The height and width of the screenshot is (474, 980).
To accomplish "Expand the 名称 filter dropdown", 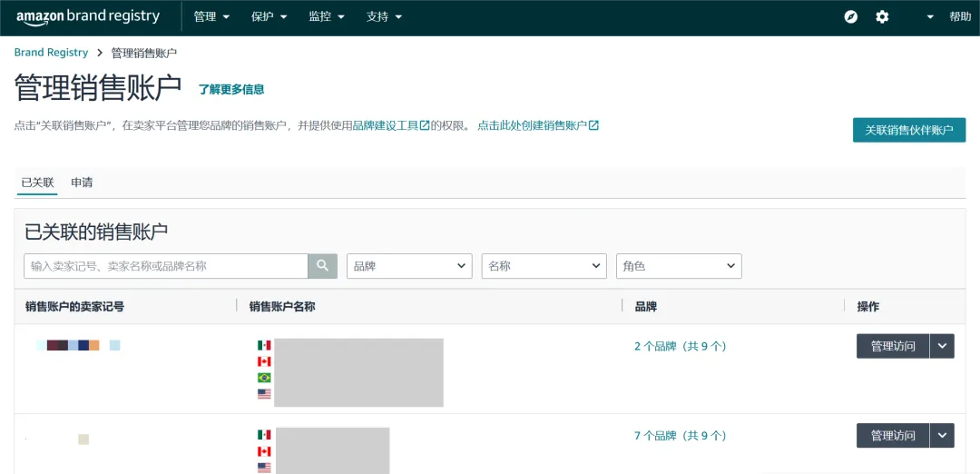I will pos(544,266).
